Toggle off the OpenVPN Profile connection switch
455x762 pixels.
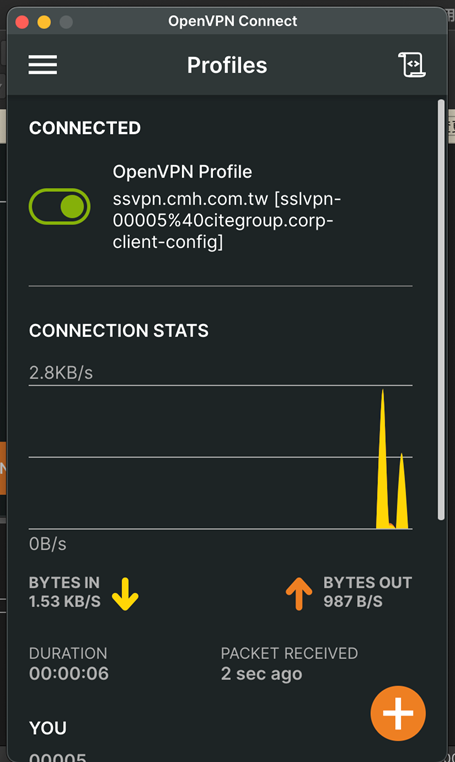(60, 207)
